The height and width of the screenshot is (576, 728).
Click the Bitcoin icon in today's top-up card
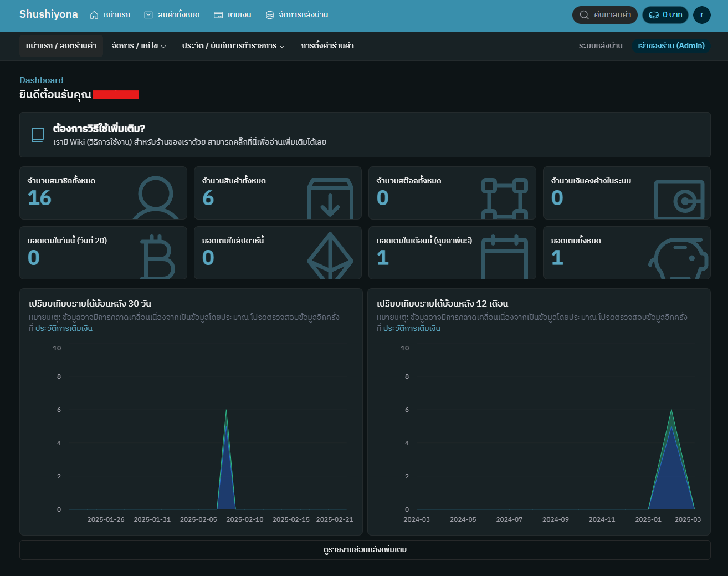pos(157,257)
